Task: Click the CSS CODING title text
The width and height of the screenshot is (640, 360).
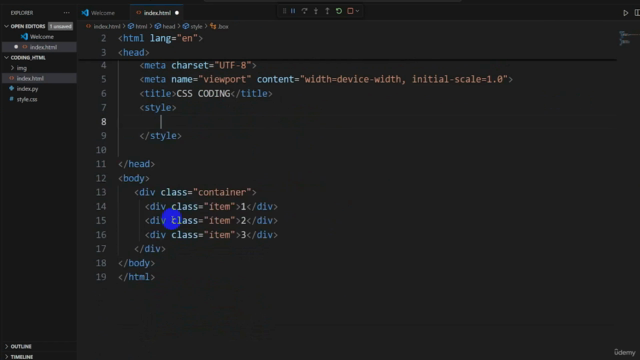Action: (x=203, y=93)
